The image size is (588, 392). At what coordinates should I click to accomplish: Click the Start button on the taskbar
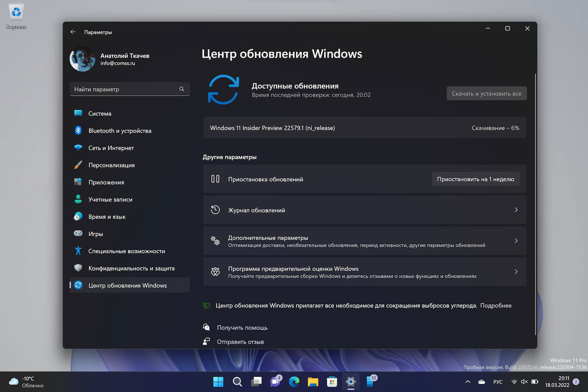tap(218, 381)
